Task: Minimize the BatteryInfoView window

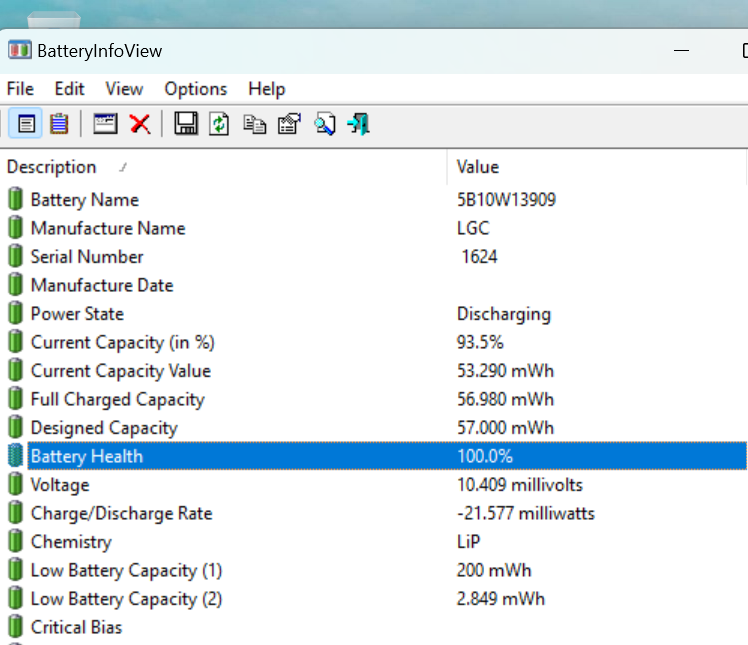Action: click(681, 51)
